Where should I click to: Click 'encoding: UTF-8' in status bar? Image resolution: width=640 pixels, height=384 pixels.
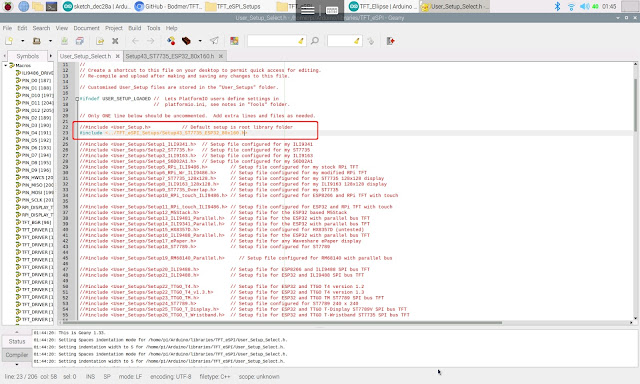(x=171, y=377)
